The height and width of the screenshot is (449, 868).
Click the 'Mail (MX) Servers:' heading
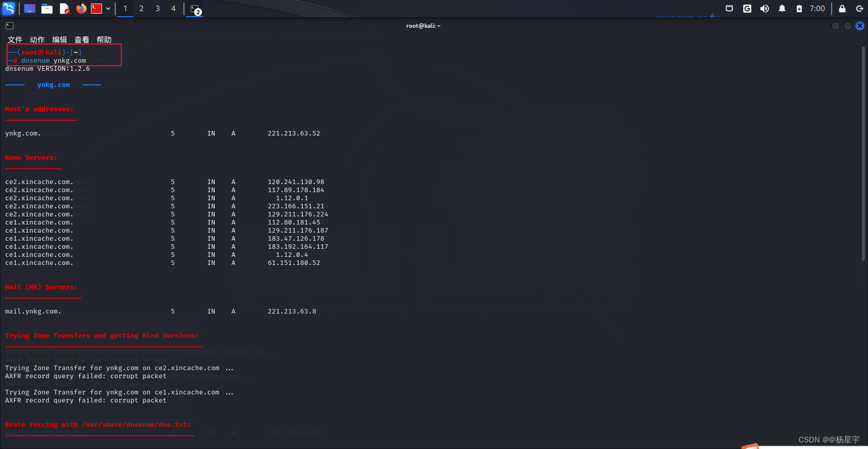(x=41, y=287)
